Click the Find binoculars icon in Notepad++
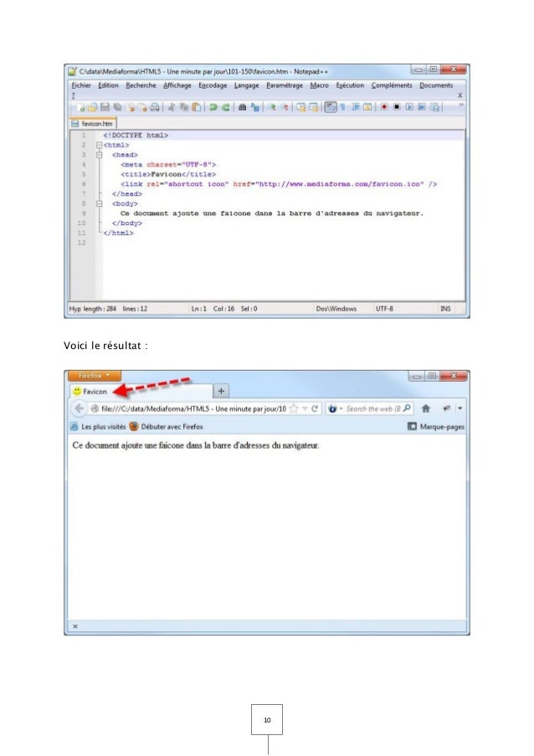The image size is (534, 756). coord(242,107)
